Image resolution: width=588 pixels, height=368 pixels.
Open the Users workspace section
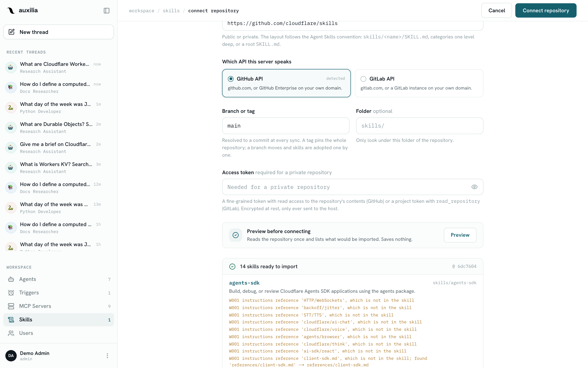tap(59, 333)
